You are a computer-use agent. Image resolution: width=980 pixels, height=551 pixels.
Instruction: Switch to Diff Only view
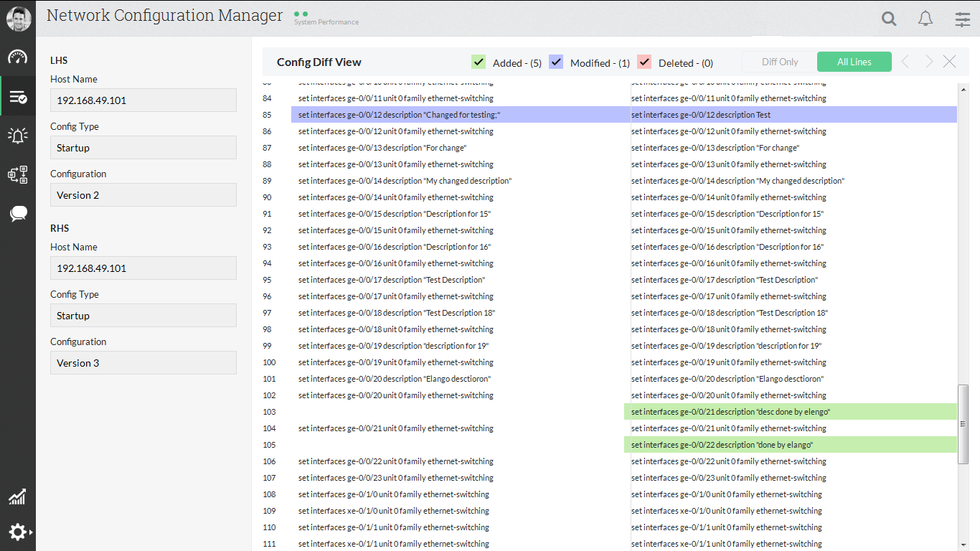(x=779, y=62)
